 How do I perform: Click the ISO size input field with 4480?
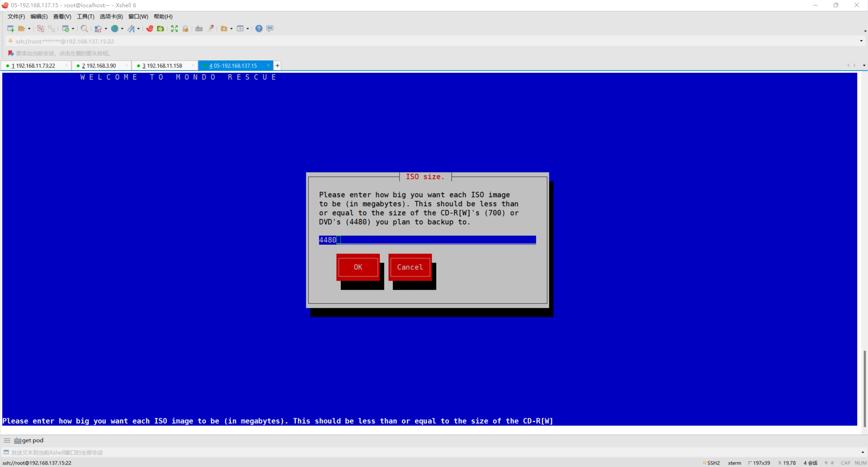tap(427, 240)
